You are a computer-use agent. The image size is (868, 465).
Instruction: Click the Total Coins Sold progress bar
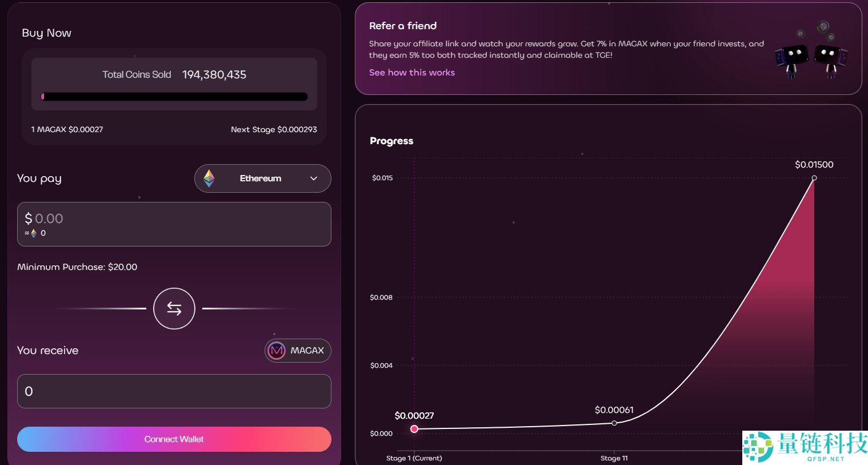pyautogui.click(x=174, y=97)
